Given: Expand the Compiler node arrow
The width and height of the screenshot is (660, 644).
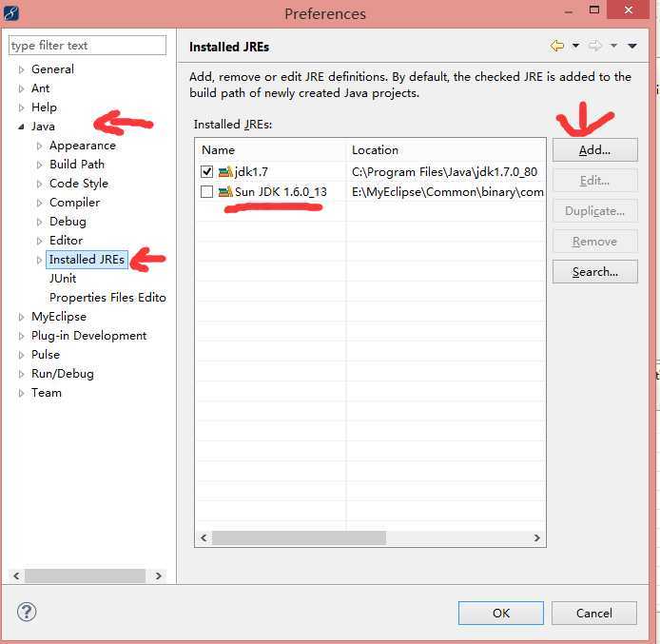Looking at the screenshot, I should tap(40, 203).
